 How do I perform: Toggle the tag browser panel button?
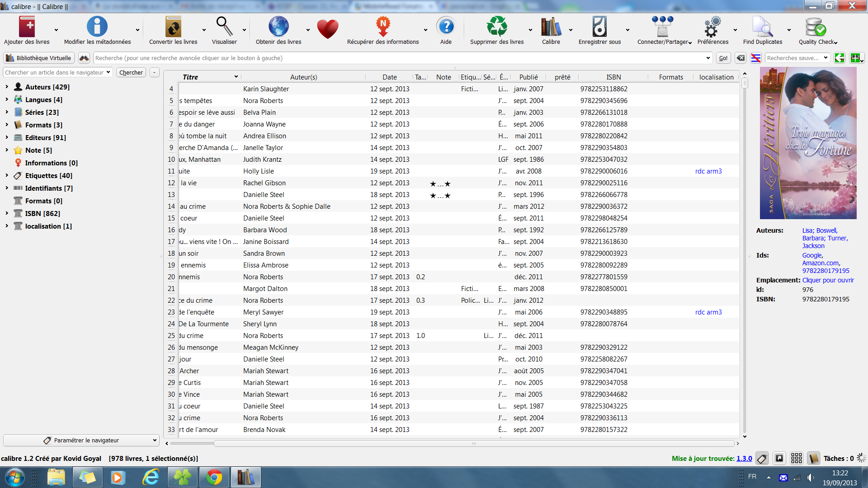tap(762, 459)
